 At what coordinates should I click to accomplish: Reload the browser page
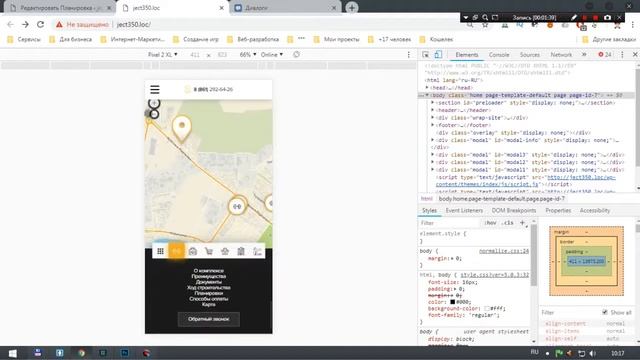(x=40, y=24)
